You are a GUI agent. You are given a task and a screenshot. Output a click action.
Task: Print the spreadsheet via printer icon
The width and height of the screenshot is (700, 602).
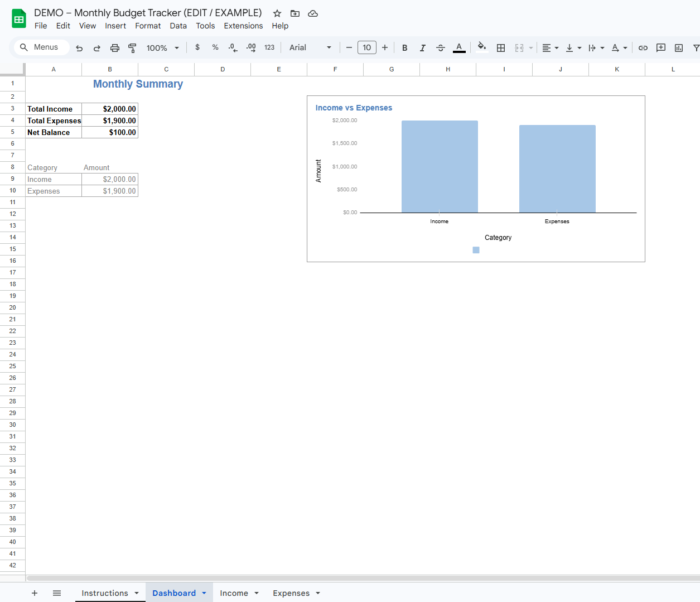click(x=115, y=48)
